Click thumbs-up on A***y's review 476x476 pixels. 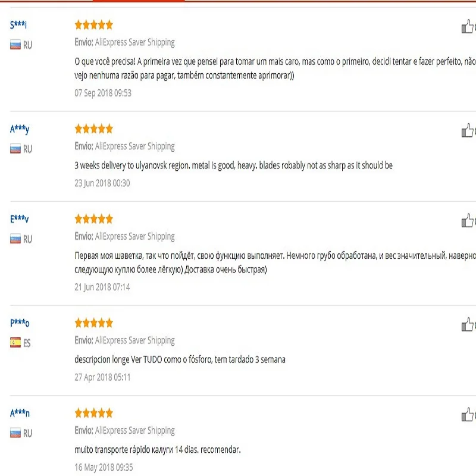click(467, 131)
